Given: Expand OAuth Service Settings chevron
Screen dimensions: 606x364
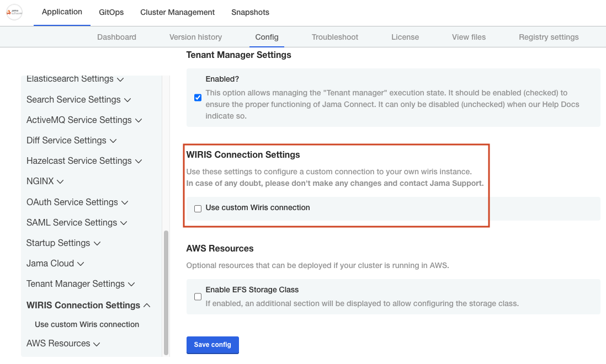Looking at the screenshot, I should (x=125, y=202).
